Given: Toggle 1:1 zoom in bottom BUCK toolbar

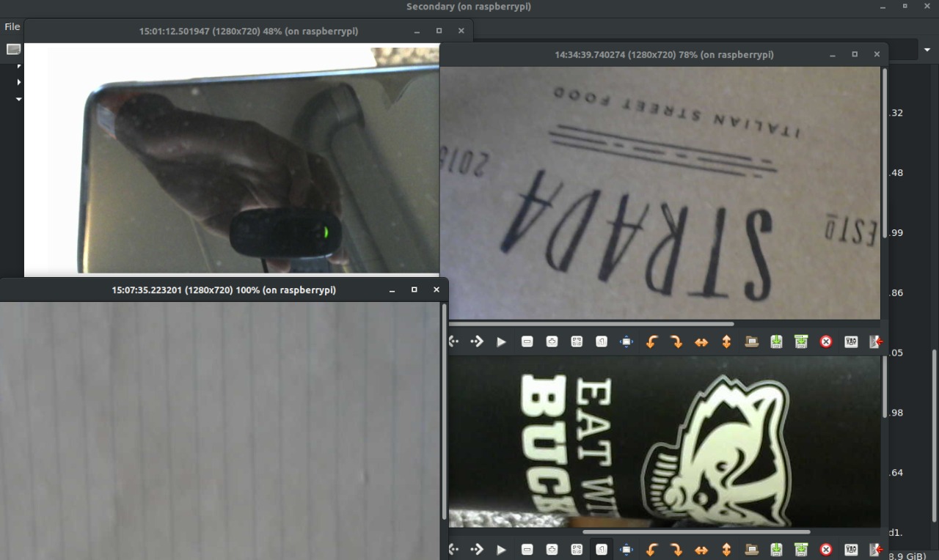Looking at the screenshot, I should pos(602,549).
